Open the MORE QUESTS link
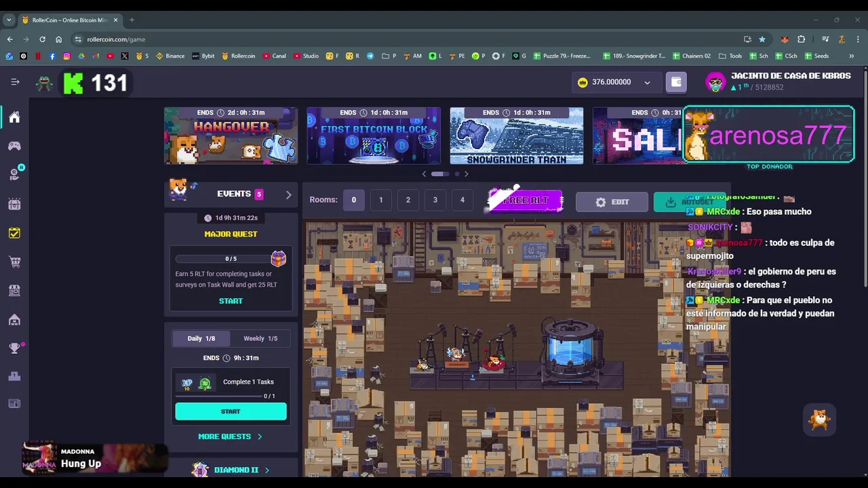The width and height of the screenshot is (868, 488). (230, 436)
